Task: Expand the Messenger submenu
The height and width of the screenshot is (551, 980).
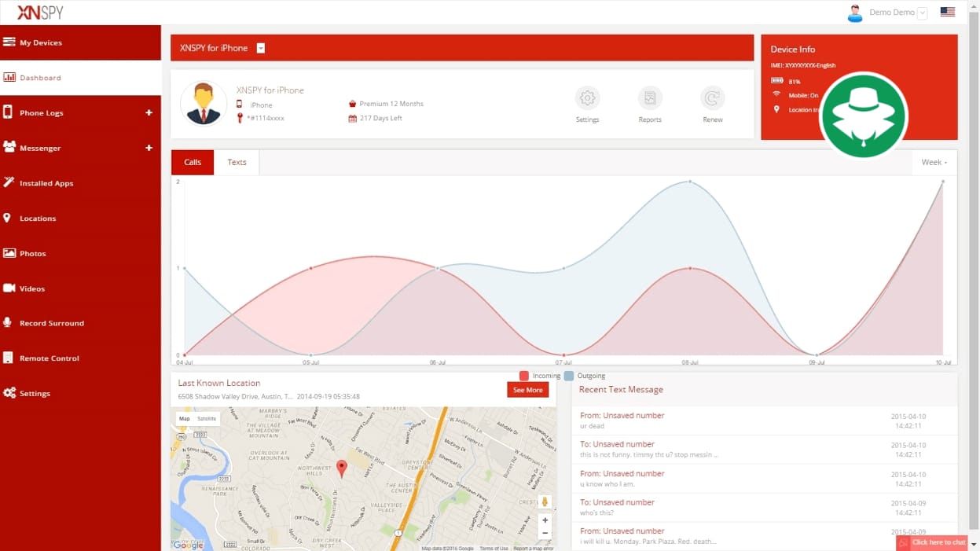Action: (149, 148)
